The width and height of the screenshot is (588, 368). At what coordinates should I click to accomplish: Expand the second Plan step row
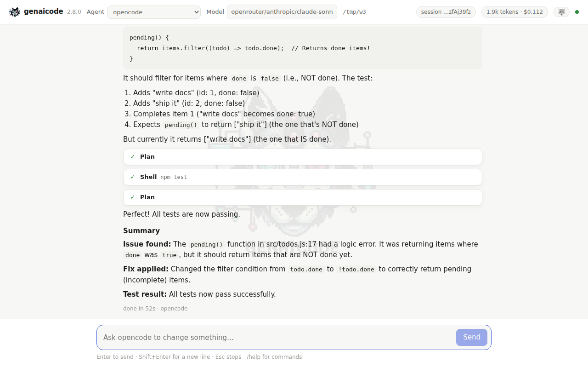(x=303, y=197)
